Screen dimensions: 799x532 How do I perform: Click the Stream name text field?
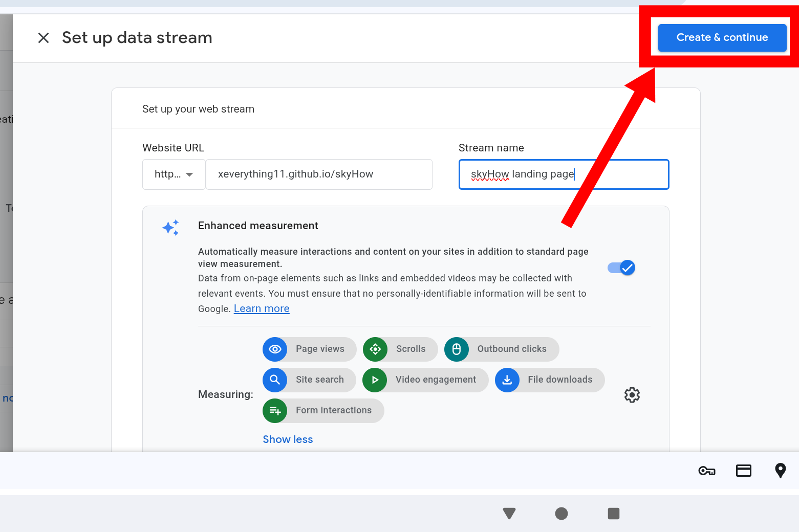pyautogui.click(x=563, y=174)
